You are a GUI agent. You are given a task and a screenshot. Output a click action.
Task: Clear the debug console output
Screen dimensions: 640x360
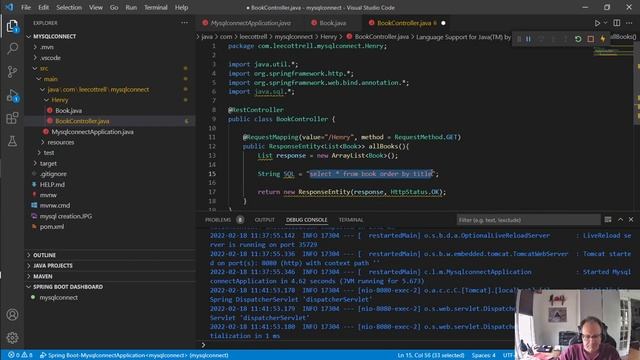[608, 220]
